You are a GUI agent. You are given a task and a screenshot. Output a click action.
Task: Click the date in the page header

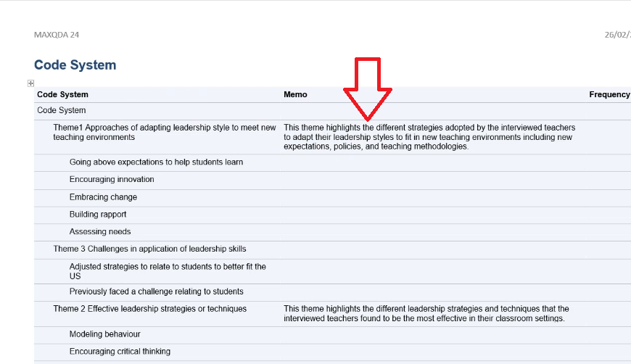(617, 35)
